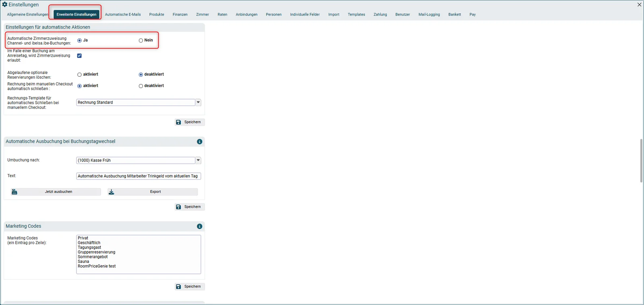This screenshot has width=644, height=305.
Task: Click save disk icon under Marketing Codes list
Action: 179,287
